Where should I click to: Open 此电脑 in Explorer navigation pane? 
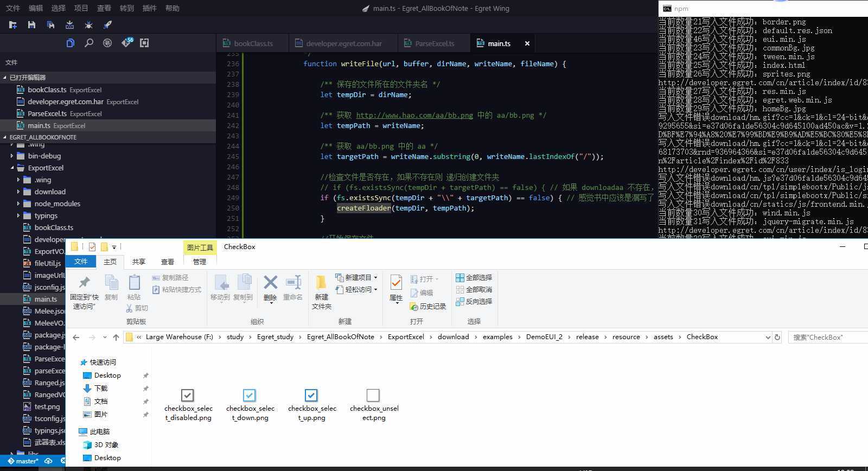pos(99,431)
